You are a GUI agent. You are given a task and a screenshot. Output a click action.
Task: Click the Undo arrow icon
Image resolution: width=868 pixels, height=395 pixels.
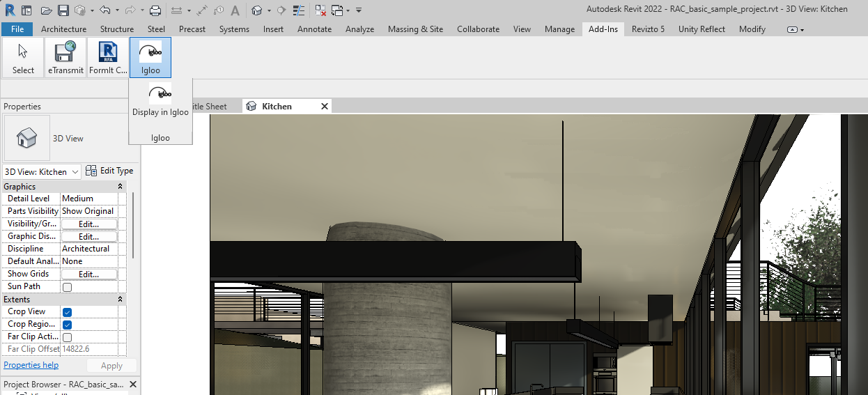click(104, 10)
